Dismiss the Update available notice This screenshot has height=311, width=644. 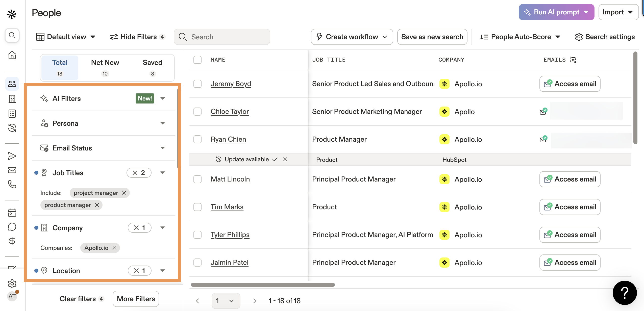[285, 159]
